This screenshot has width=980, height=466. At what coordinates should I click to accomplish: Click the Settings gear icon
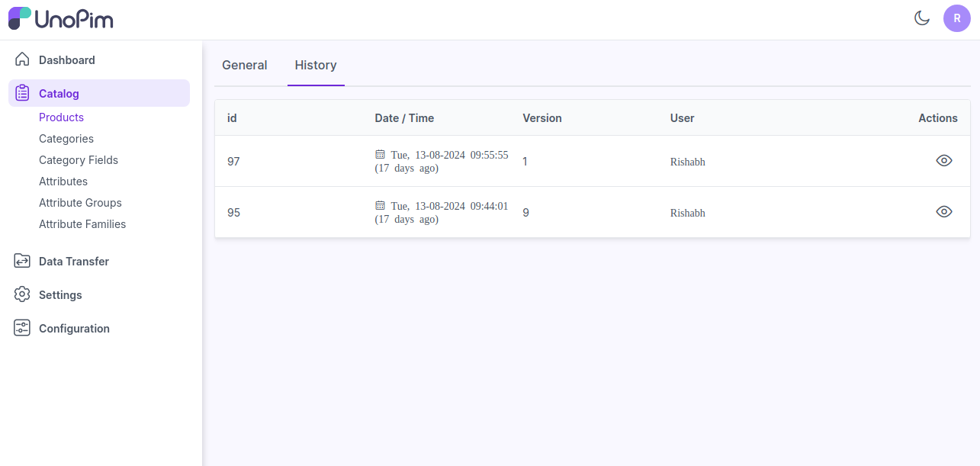click(22, 294)
